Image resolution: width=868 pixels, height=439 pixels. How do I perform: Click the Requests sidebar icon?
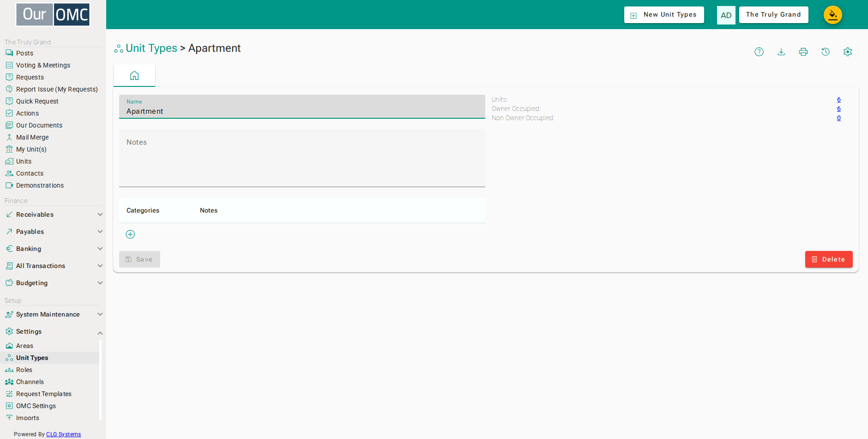click(x=9, y=77)
